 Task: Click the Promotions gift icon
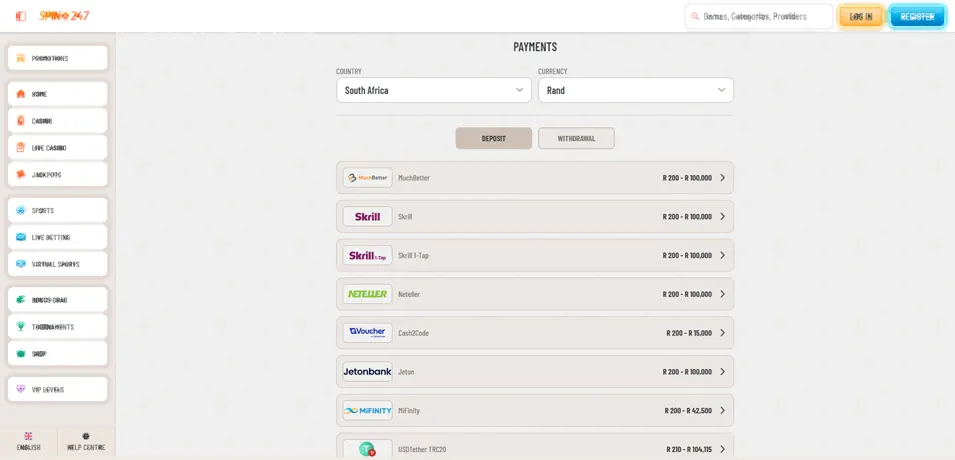(x=21, y=58)
